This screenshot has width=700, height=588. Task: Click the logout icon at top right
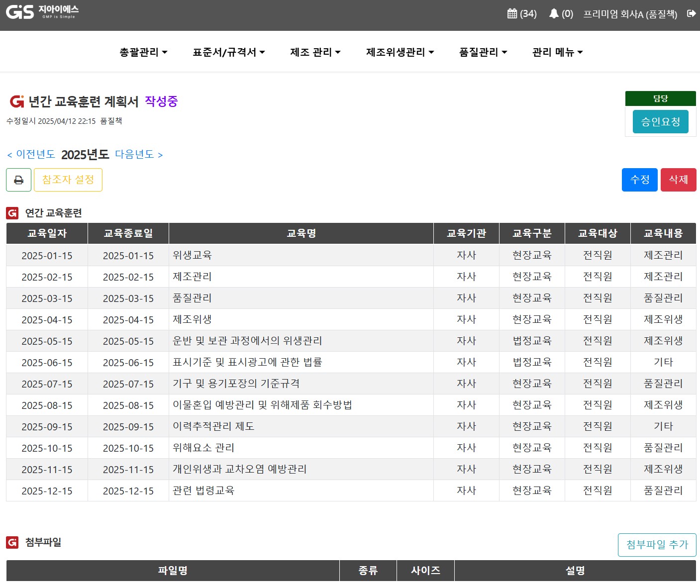click(691, 13)
